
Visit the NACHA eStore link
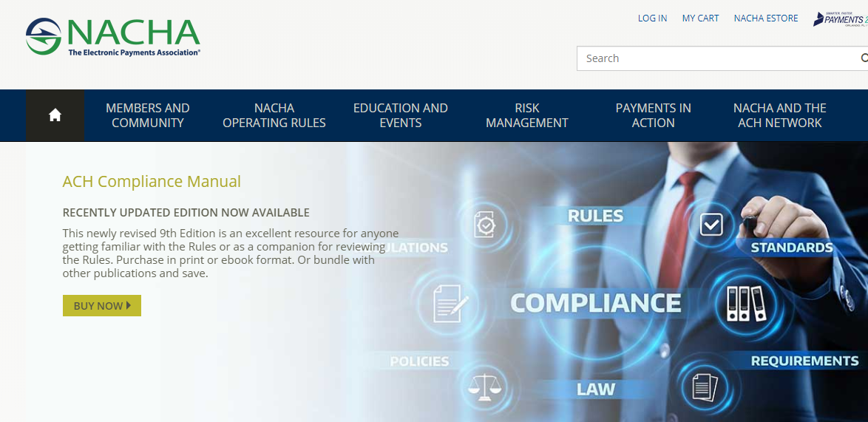click(765, 18)
